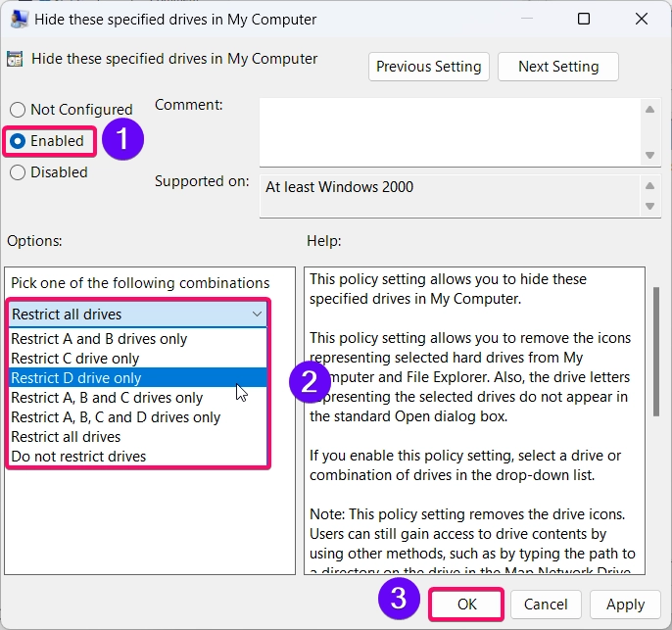Click the policy setting icon beside heading
Viewport: 672px width, 630px height.
tap(15, 59)
